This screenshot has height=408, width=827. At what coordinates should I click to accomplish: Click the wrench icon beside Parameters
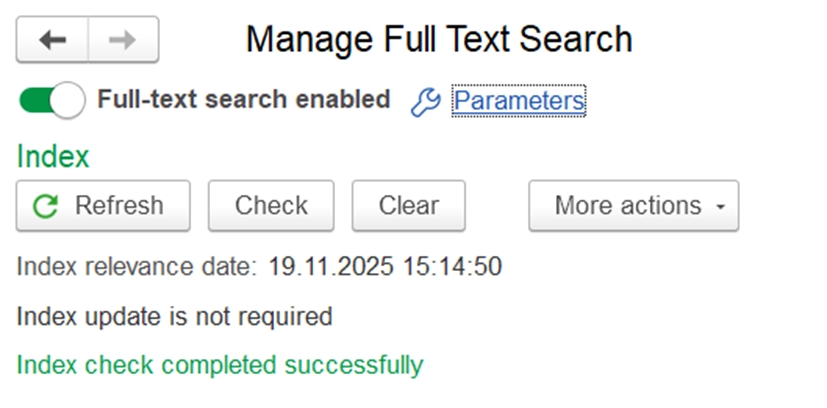[426, 101]
